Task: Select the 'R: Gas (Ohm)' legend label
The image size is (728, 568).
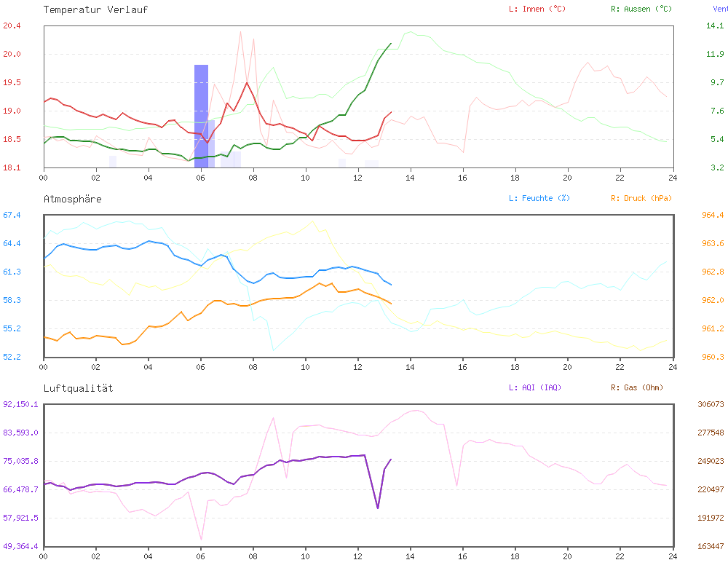Action: pos(637,387)
